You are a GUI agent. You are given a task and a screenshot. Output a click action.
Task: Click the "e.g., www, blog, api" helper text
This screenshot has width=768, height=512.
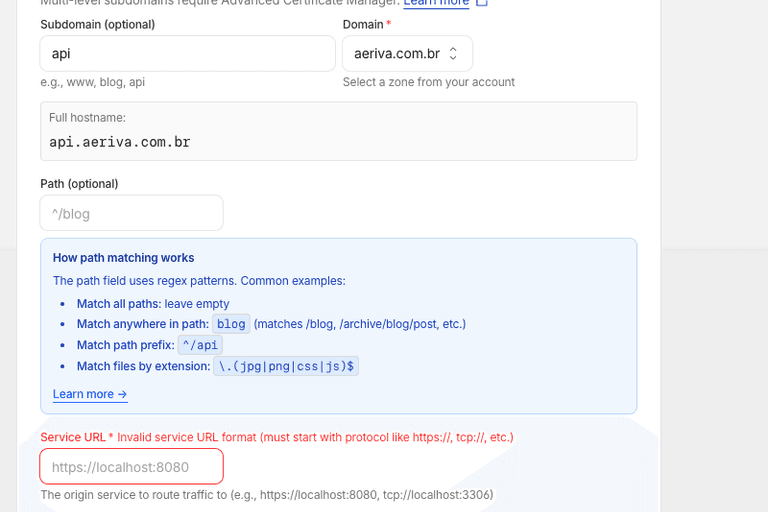93,82
